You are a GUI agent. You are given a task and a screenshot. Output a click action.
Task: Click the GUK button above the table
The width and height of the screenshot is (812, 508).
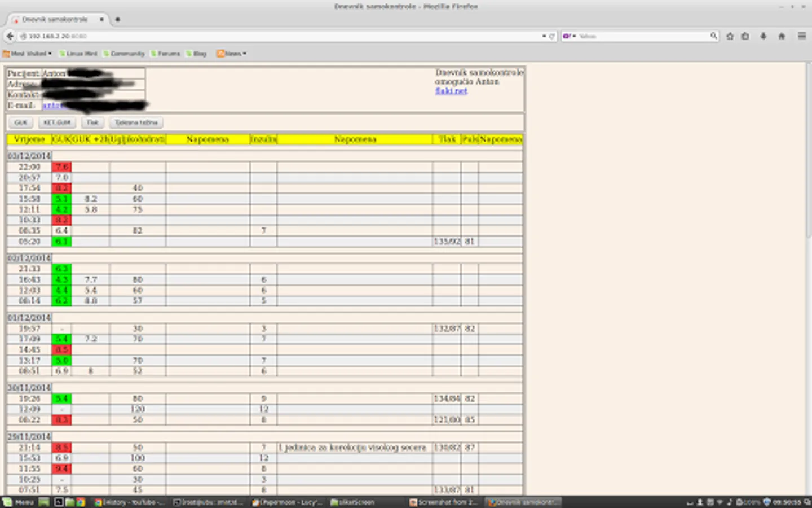click(21, 122)
